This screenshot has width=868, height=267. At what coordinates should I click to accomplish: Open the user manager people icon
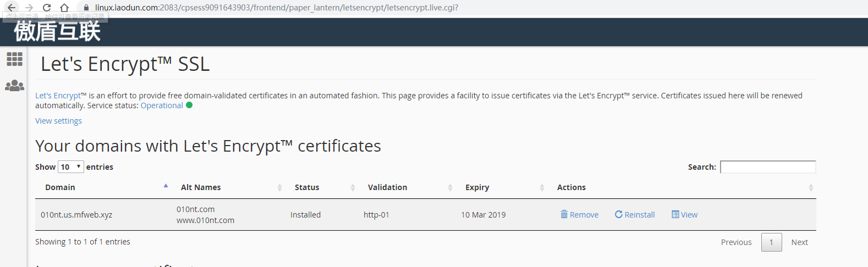14,86
